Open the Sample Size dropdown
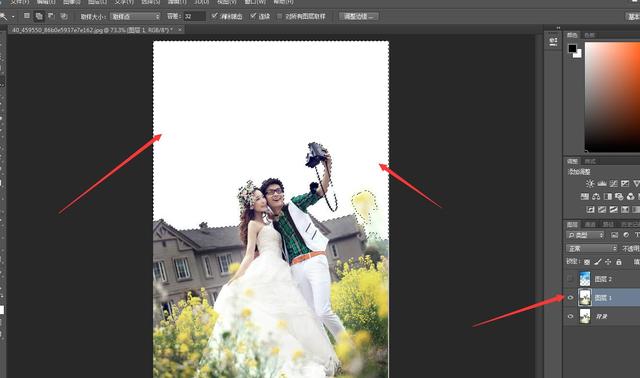Screen dimensions: 640x378 pos(136,16)
